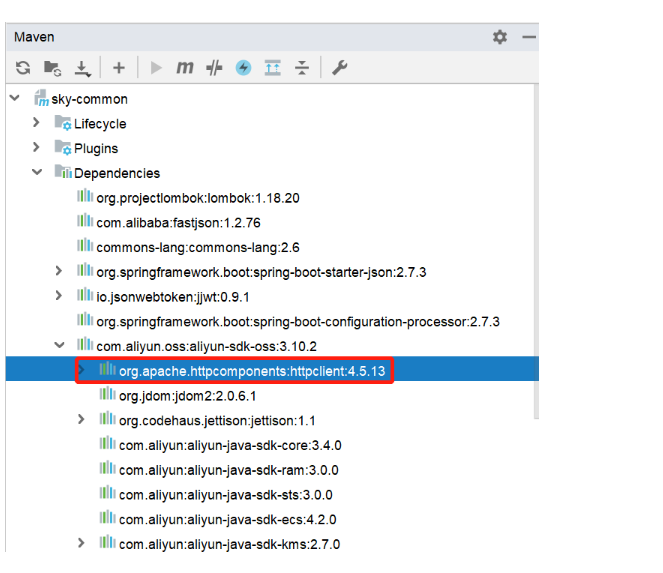This screenshot has width=663, height=573.
Task: Expand jettison:1.1 dependency
Action: coord(81,419)
